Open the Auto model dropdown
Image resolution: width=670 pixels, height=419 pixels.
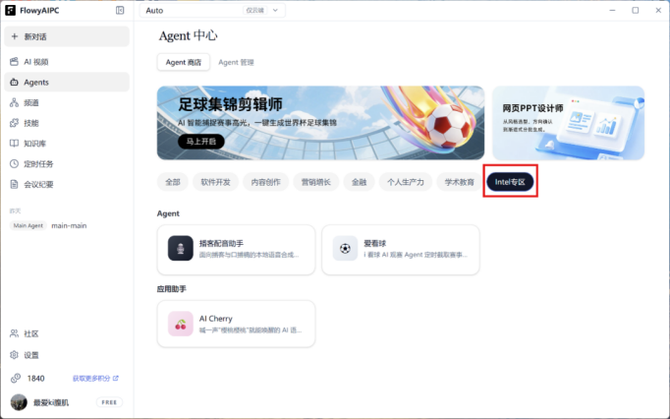212,10
